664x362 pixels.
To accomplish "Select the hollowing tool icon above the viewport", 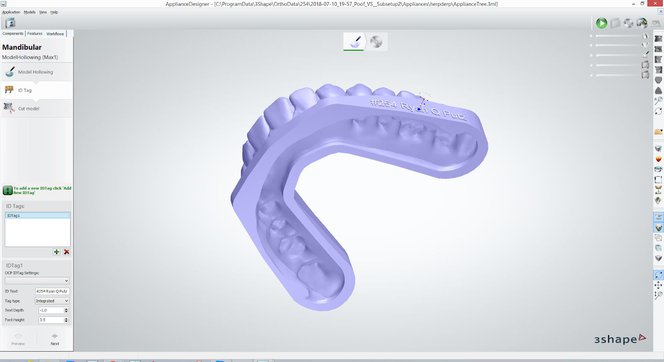I will (x=354, y=41).
